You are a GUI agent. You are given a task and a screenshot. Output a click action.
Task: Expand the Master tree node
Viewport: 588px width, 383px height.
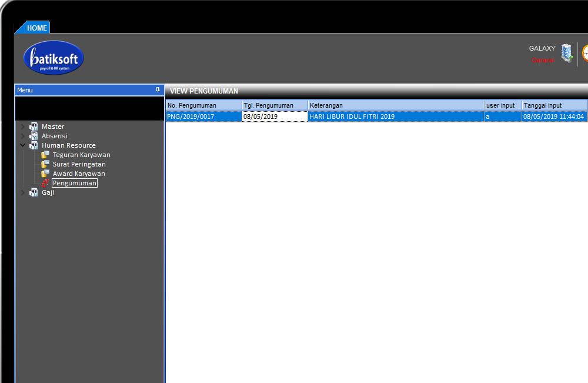click(23, 126)
